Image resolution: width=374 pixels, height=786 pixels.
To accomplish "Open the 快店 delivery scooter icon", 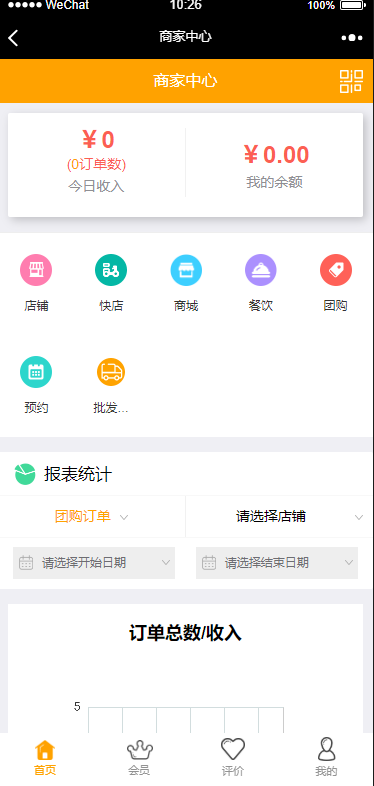I will (111, 270).
